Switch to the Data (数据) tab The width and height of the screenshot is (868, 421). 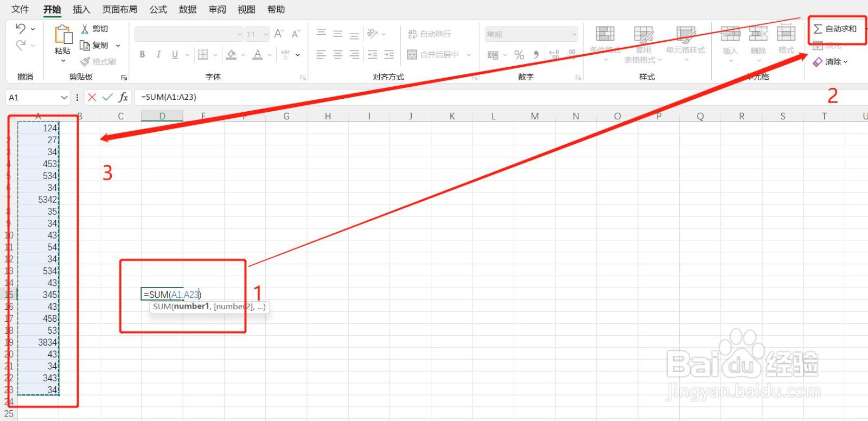[x=188, y=9]
